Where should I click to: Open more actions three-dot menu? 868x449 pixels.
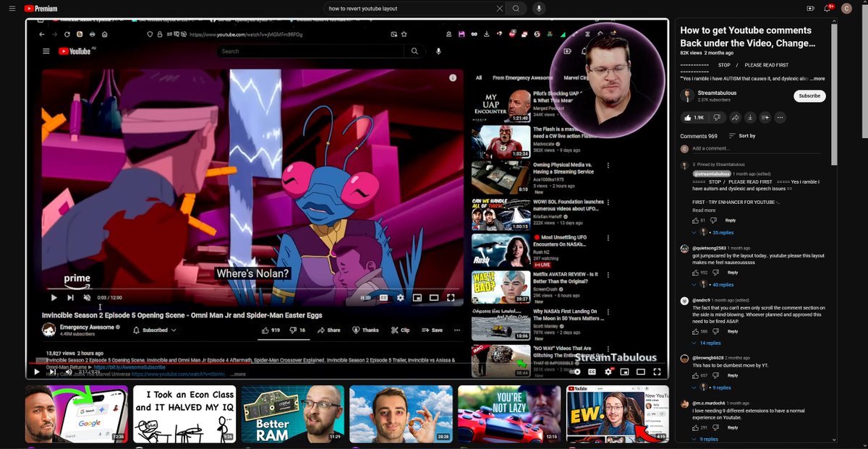tap(780, 117)
